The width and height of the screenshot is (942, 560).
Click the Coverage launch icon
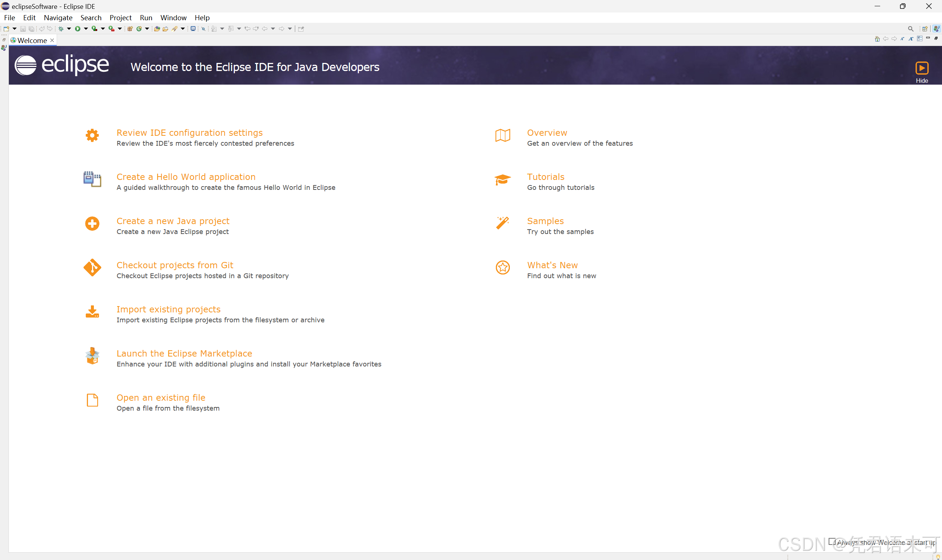[94, 29]
